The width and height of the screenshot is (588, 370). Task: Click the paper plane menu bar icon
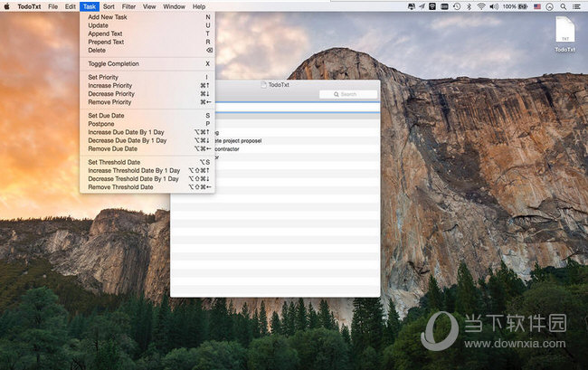(x=422, y=6)
